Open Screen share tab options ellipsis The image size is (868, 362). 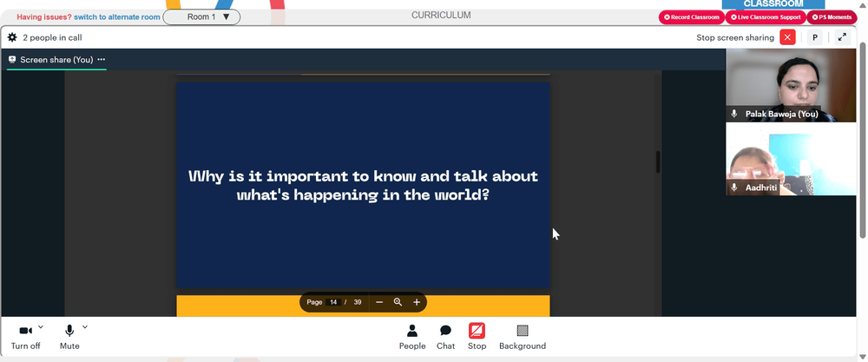pyautogui.click(x=102, y=60)
